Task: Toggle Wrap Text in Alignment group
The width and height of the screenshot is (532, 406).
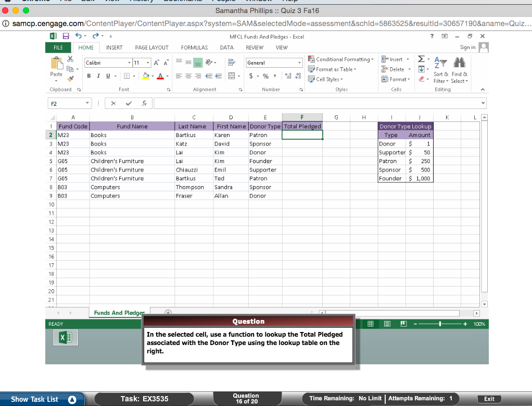Action: pos(232,62)
